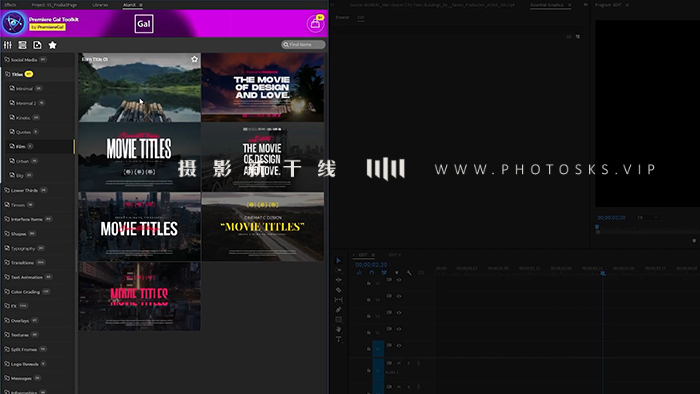Switch to the Effects panel tab
This screenshot has height=394, width=700.
10,5
